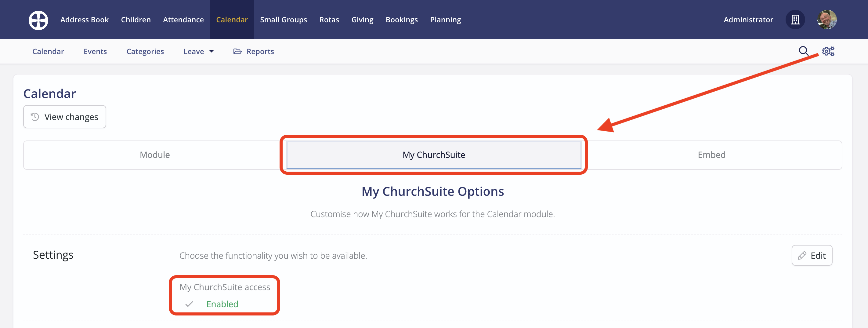Click the My ChurchSuite access label
Image resolution: width=868 pixels, height=328 pixels.
(x=225, y=287)
